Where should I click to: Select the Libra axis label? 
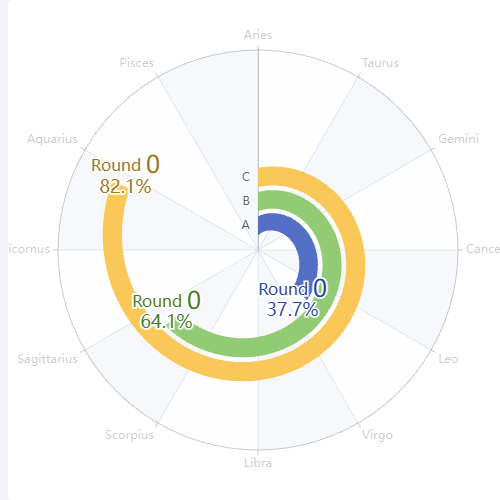(x=258, y=463)
